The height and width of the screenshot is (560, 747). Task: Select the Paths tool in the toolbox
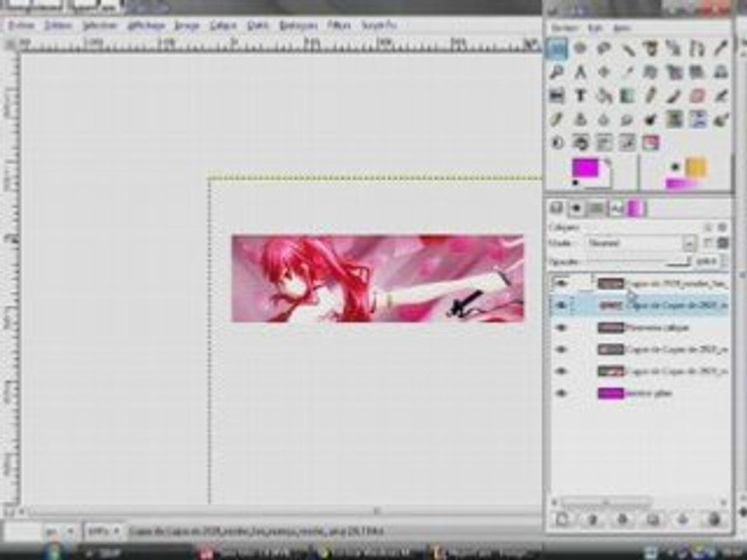697,48
